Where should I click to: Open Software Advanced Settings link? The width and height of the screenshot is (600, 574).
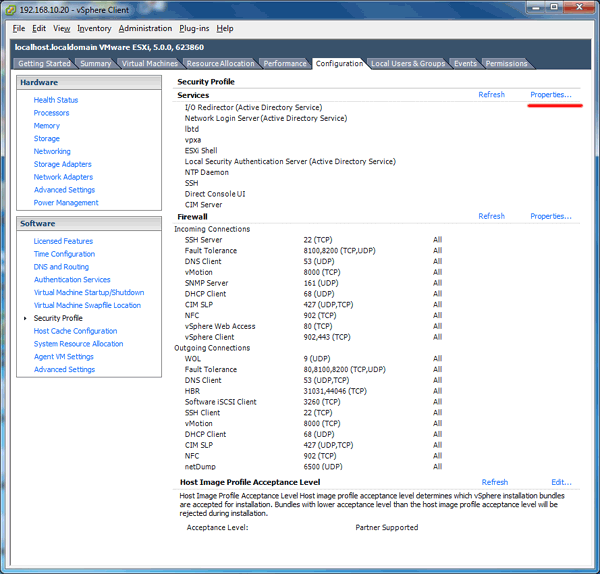tap(64, 369)
